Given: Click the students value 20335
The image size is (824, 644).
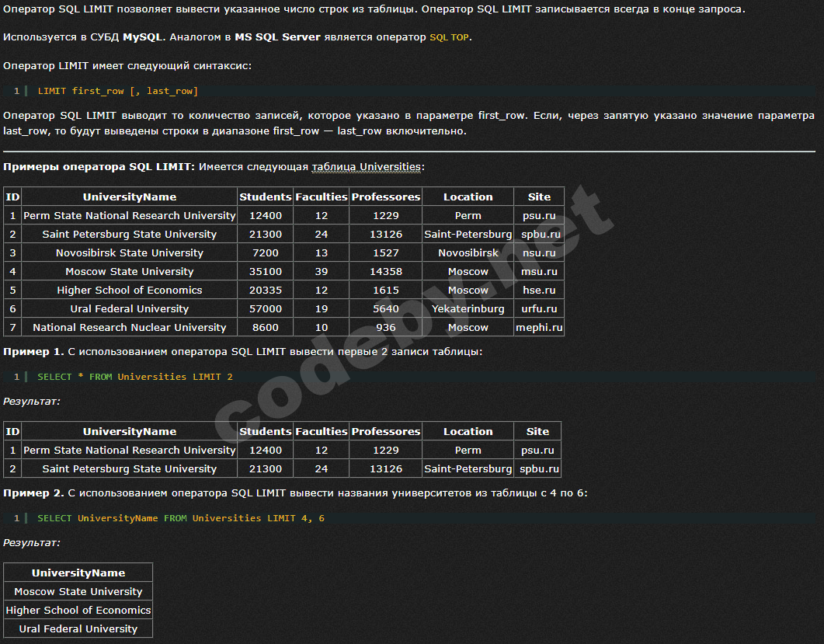Looking at the screenshot, I should 266,291.
